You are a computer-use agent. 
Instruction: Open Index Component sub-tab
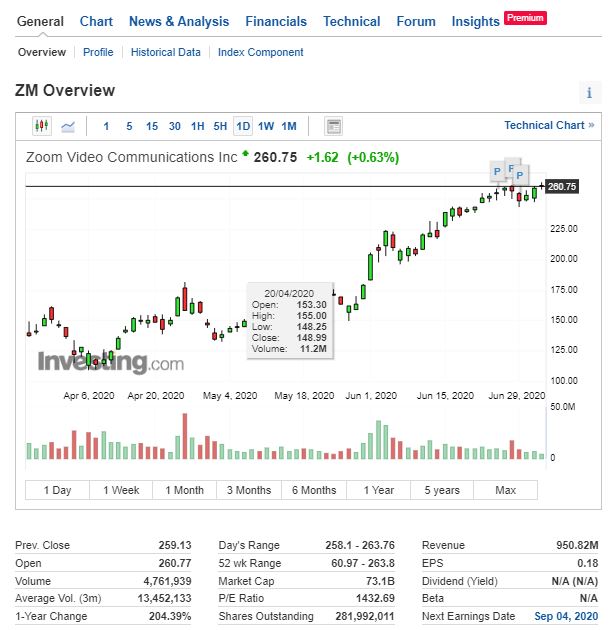(260, 52)
